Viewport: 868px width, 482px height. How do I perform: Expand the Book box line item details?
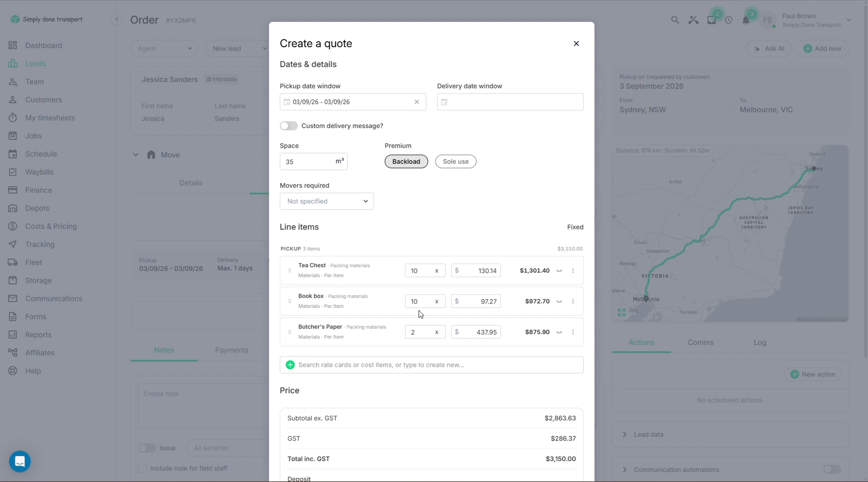(x=559, y=301)
